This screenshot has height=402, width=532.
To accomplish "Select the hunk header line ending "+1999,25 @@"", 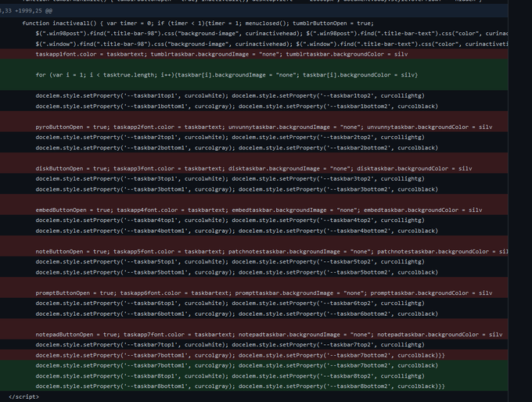I will [253, 11].
